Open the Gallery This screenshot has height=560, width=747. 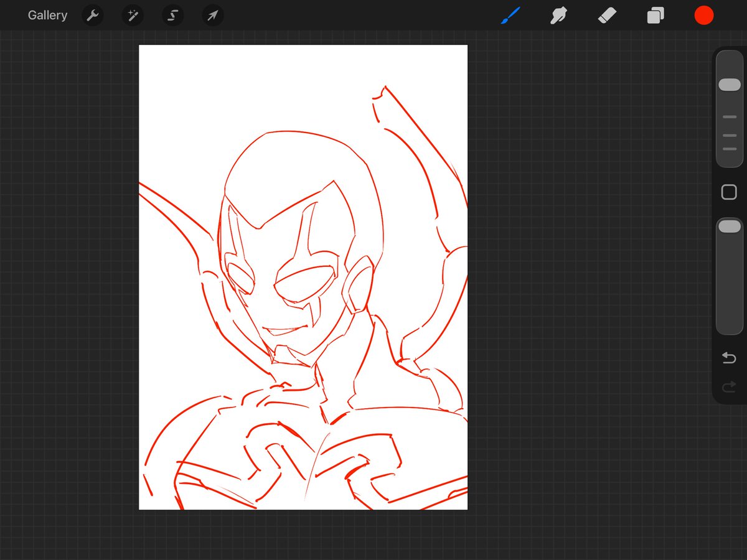click(47, 16)
